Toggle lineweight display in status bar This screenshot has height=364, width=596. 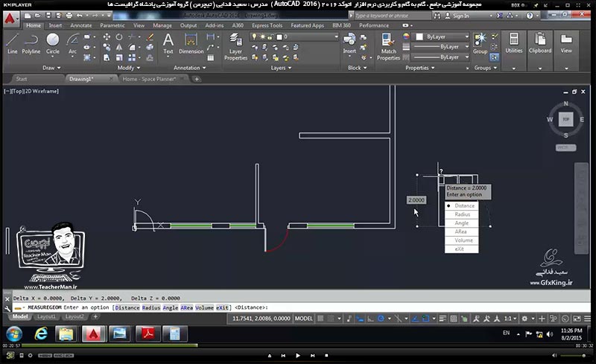click(x=443, y=319)
